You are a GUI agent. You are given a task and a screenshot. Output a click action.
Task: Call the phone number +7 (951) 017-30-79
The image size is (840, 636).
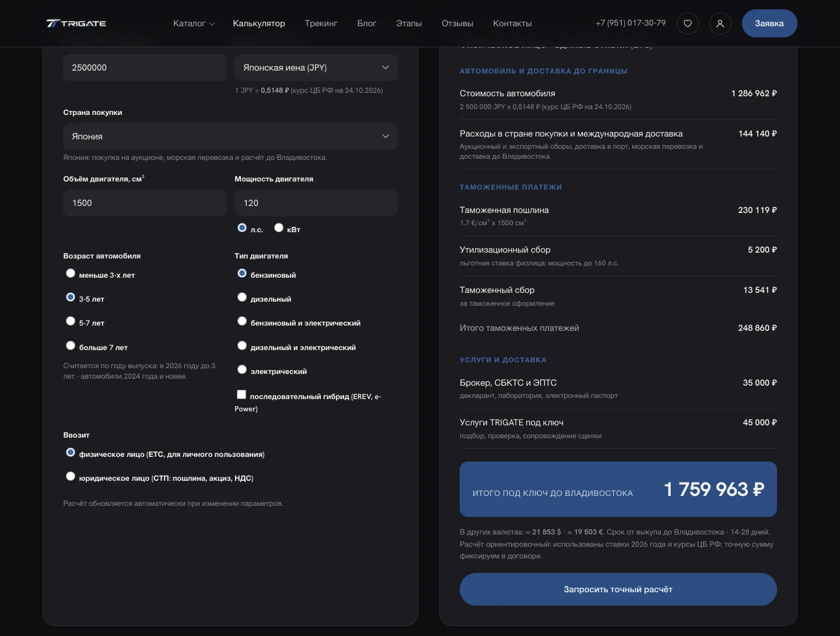(x=631, y=23)
